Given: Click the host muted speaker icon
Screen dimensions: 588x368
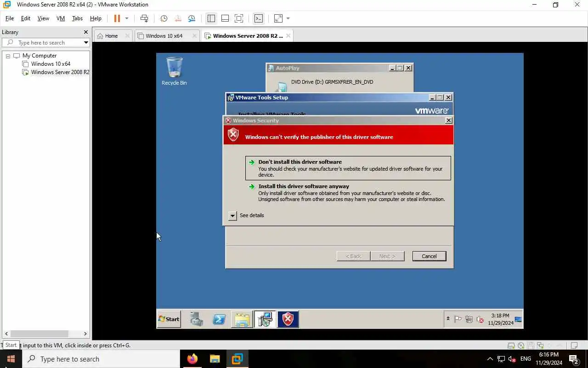Looking at the screenshot, I should click(512, 359).
